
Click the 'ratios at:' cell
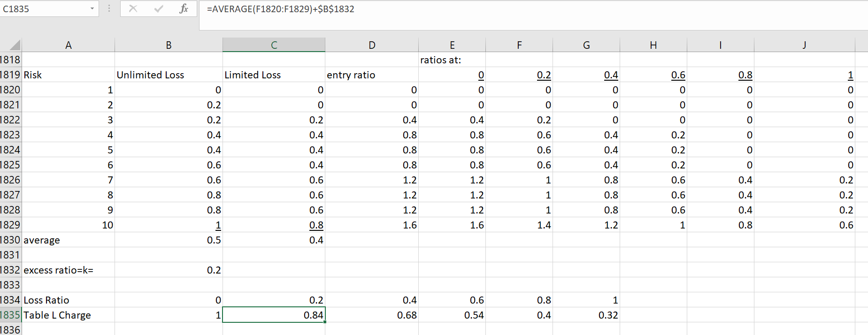[x=452, y=60]
